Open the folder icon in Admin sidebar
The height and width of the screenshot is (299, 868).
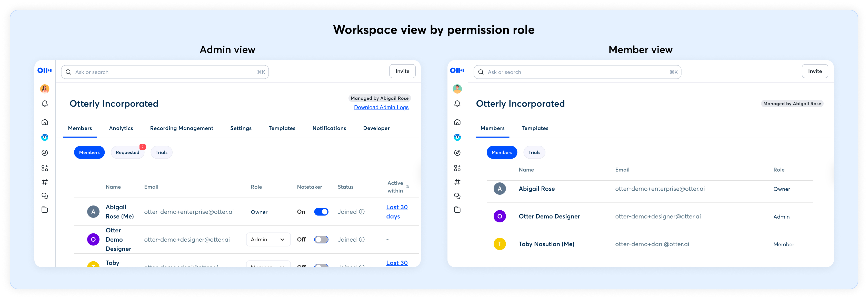[44, 210]
